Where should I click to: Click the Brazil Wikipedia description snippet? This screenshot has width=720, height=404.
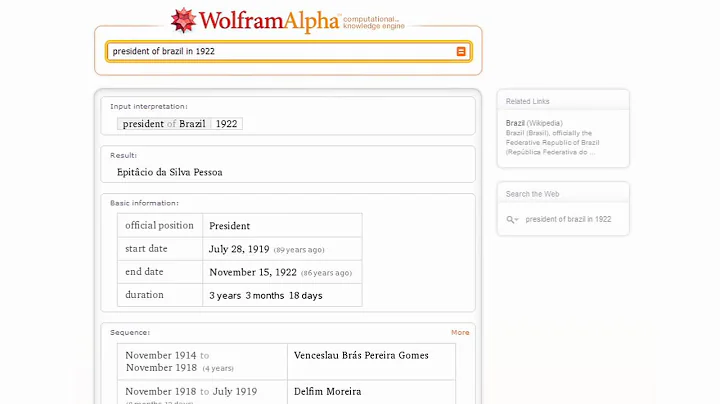pyautogui.click(x=552, y=143)
